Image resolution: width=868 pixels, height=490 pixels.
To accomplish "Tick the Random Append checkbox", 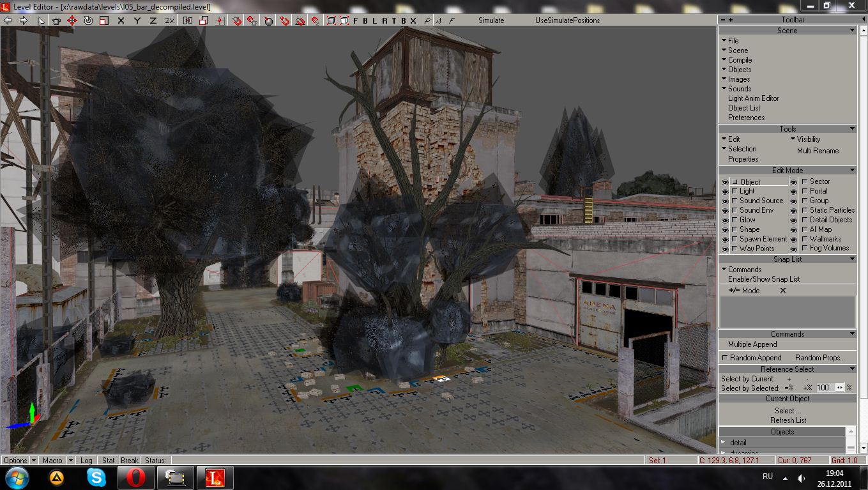I will tap(725, 358).
